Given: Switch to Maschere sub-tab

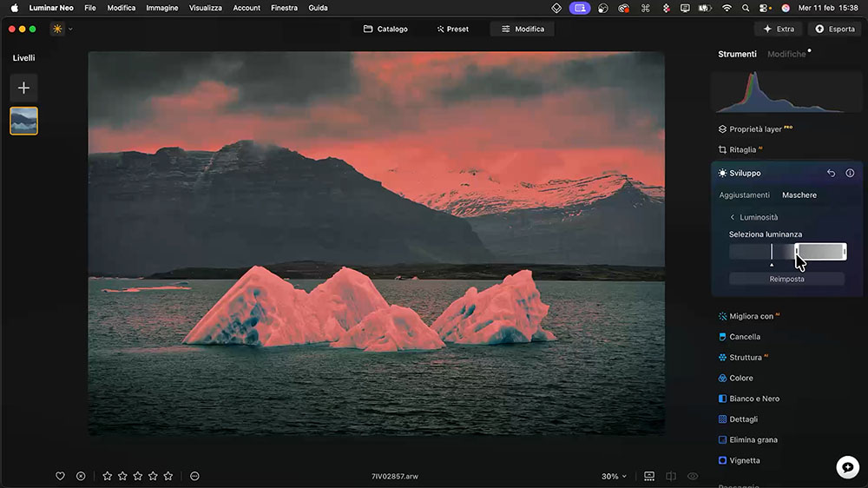Looking at the screenshot, I should [x=799, y=195].
